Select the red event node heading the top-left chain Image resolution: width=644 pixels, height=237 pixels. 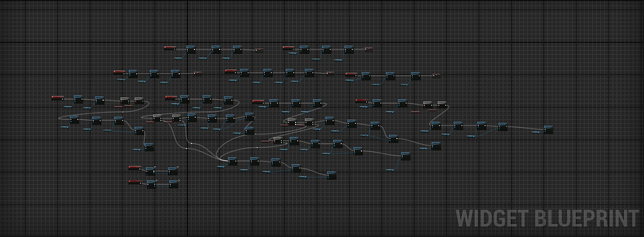170,47
